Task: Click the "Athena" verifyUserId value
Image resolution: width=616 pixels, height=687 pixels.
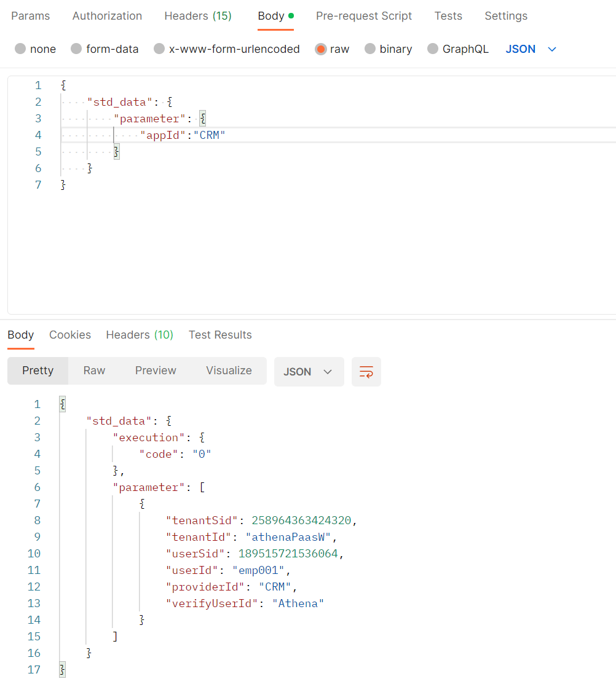Action: pyautogui.click(x=298, y=604)
